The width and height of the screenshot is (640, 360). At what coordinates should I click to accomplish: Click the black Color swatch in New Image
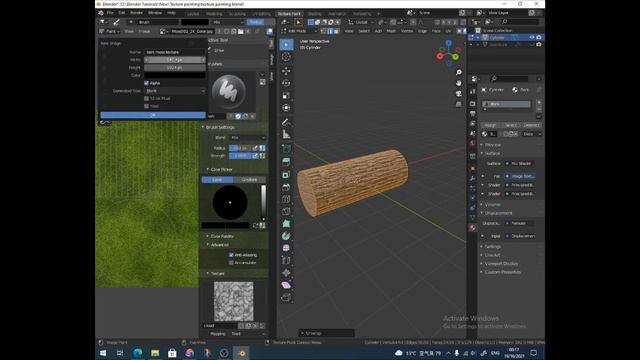coord(175,75)
